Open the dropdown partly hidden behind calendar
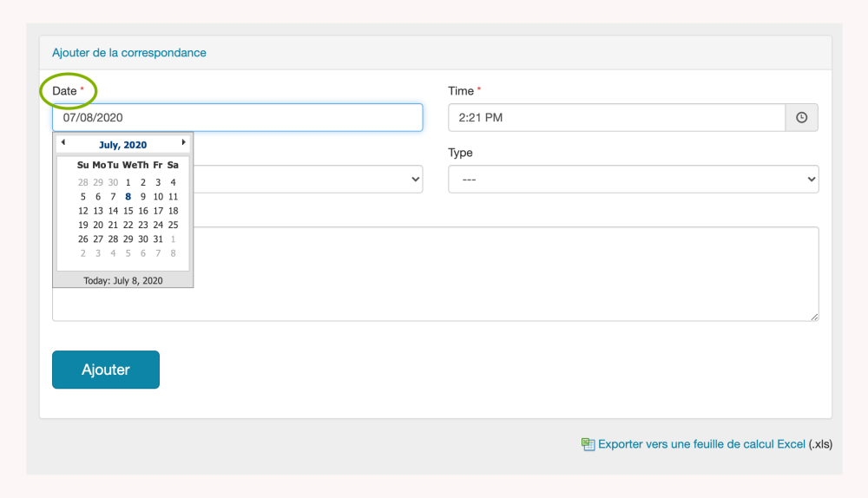 coord(308,180)
